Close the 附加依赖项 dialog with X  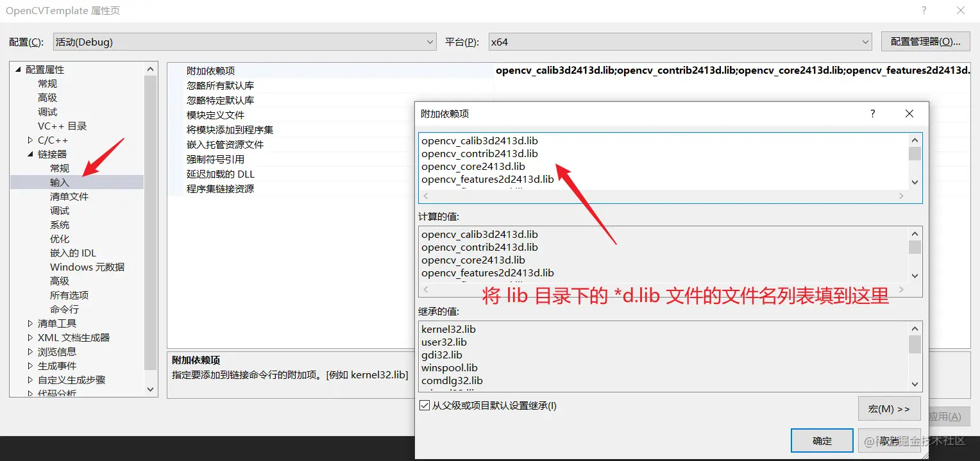pos(909,113)
